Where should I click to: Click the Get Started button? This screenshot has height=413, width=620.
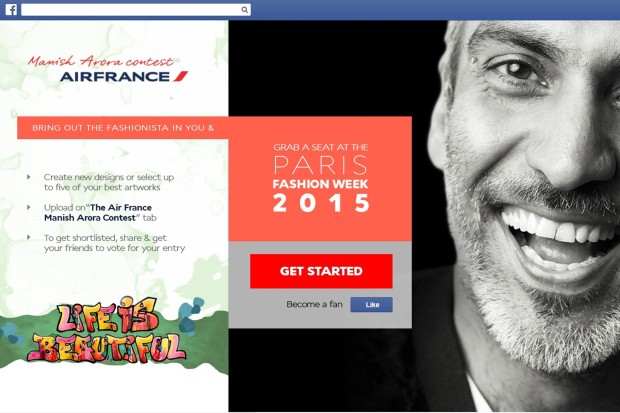pyautogui.click(x=321, y=271)
